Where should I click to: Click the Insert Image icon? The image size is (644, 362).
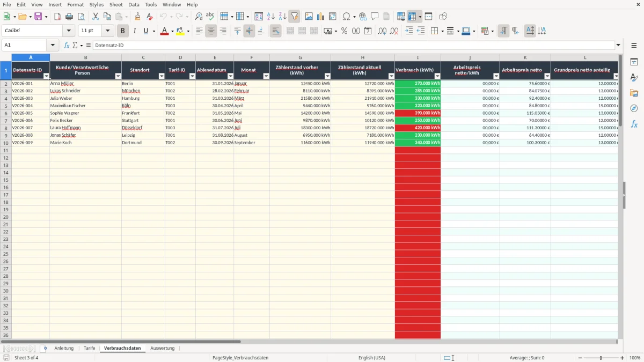[309, 17]
